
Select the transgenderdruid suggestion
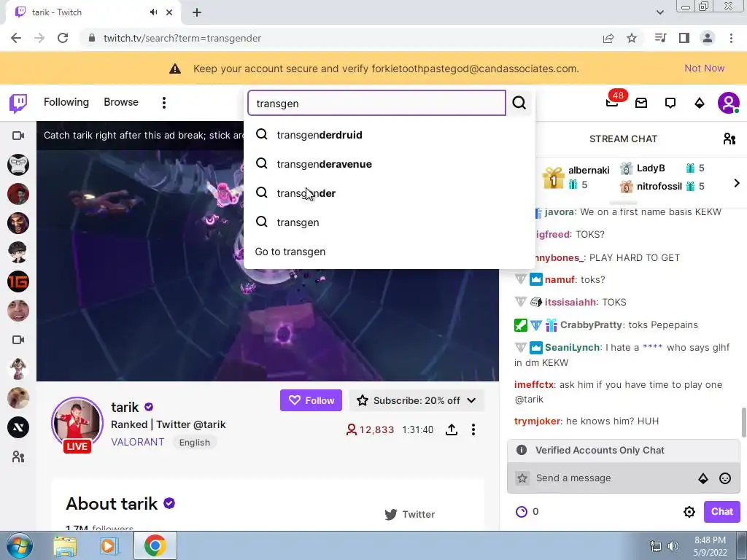click(390, 135)
